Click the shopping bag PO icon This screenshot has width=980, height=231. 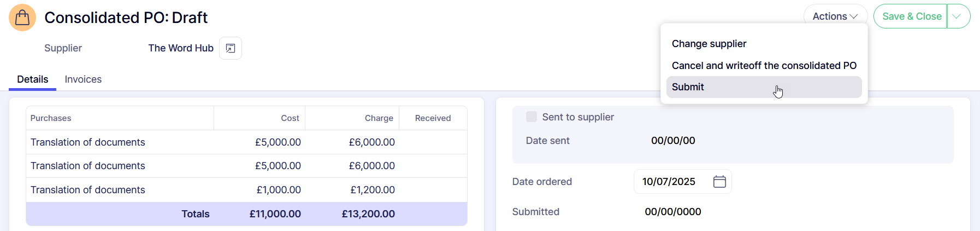pyautogui.click(x=22, y=18)
